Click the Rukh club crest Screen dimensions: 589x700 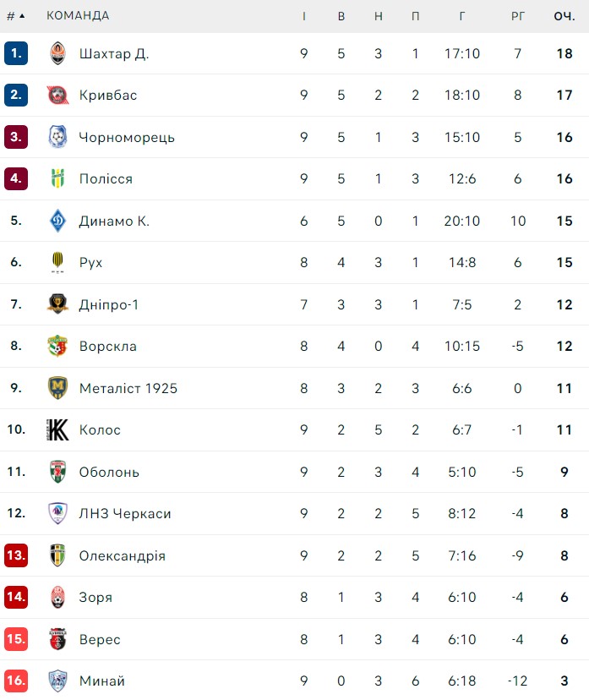57,262
